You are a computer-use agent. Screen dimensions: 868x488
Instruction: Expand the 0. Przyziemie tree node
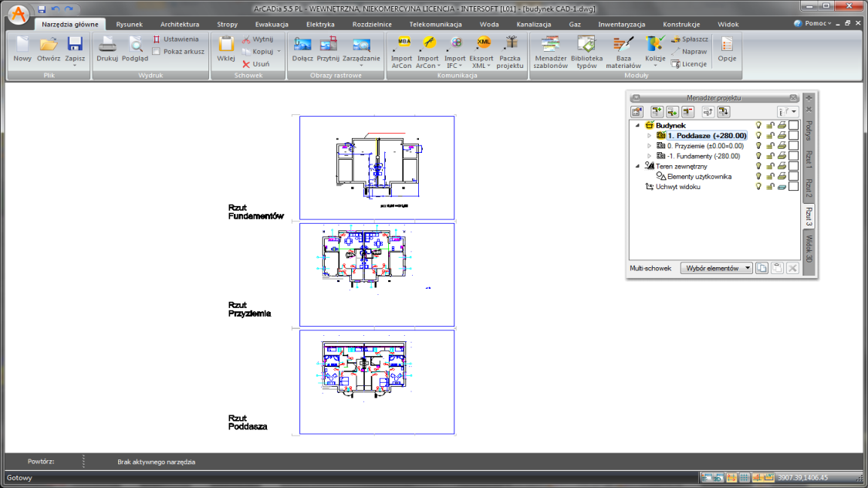[650, 146]
